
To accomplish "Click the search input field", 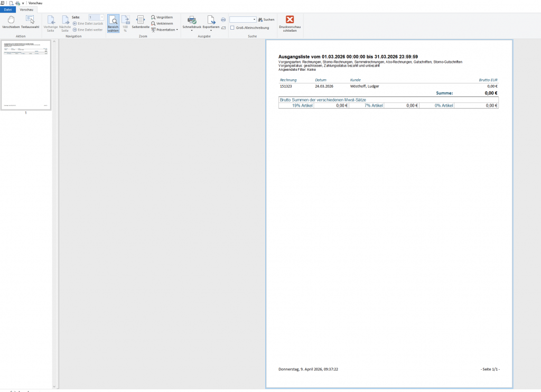I will coord(241,20).
